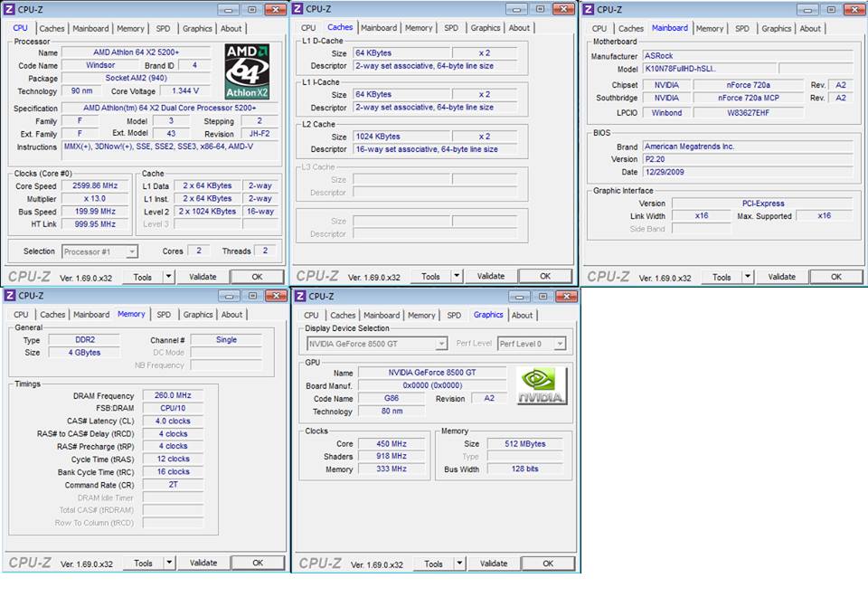This screenshot has height=597, width=868.
Task: Minimize the CPU-Z window showing the CPU tab
Action: [x=228, y=9]
